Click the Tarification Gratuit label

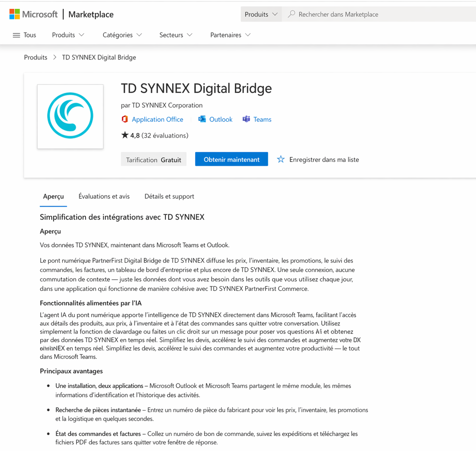tap(154, 160)
